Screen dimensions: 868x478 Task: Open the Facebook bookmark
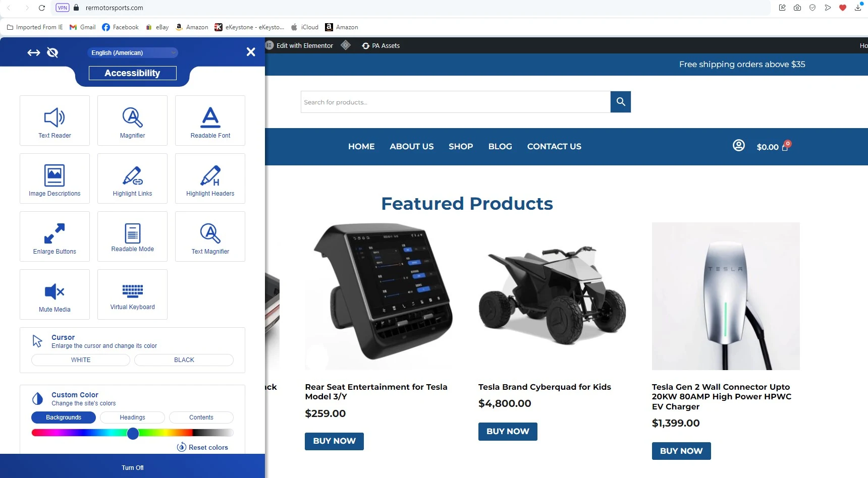[x=120, y=27]
